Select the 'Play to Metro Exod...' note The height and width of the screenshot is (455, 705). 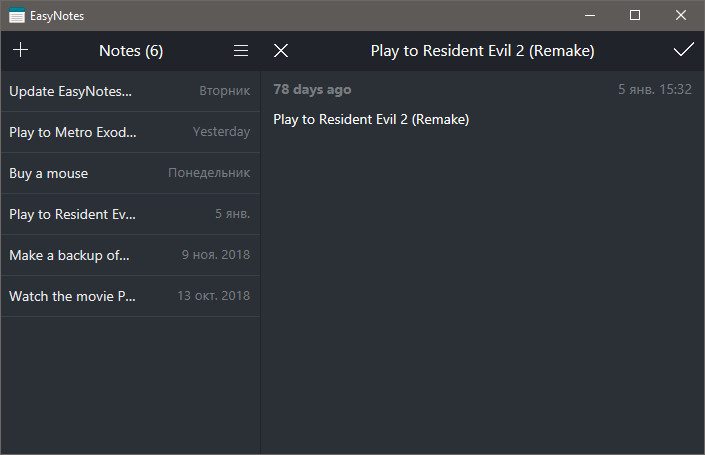(x=130, y=132)
